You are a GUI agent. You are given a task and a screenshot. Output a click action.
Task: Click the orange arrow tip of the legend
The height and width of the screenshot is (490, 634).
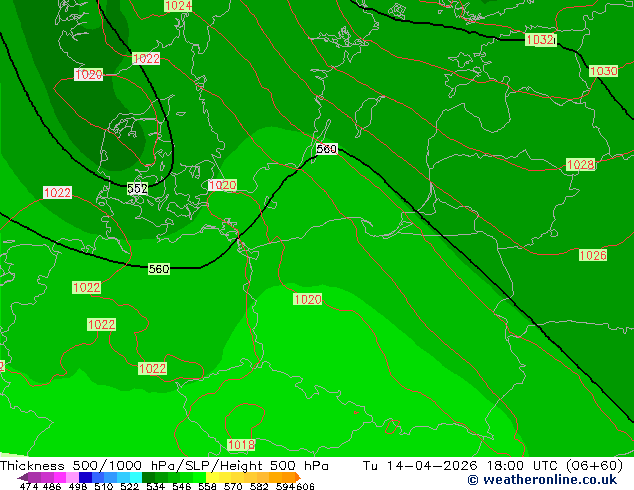pyautogui.click(x=298, y=477)
